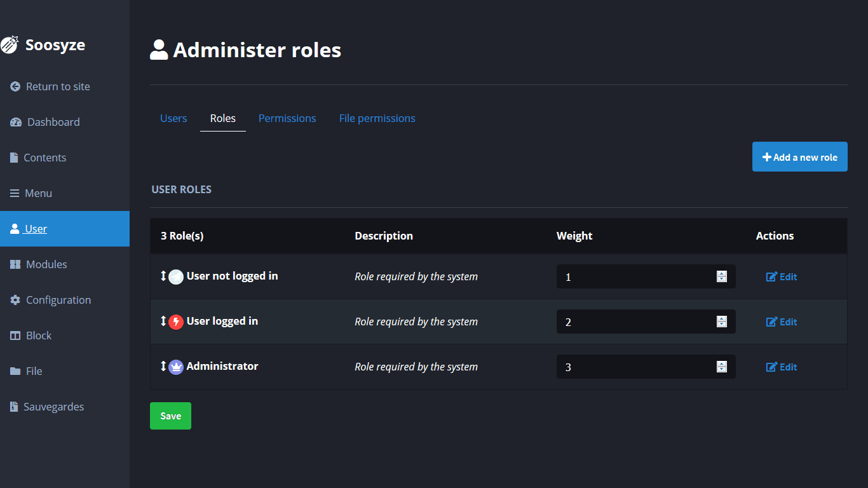Screen dimensions: 868x488
Task: Edit the Administrator role
Action: tap(782, 367)
